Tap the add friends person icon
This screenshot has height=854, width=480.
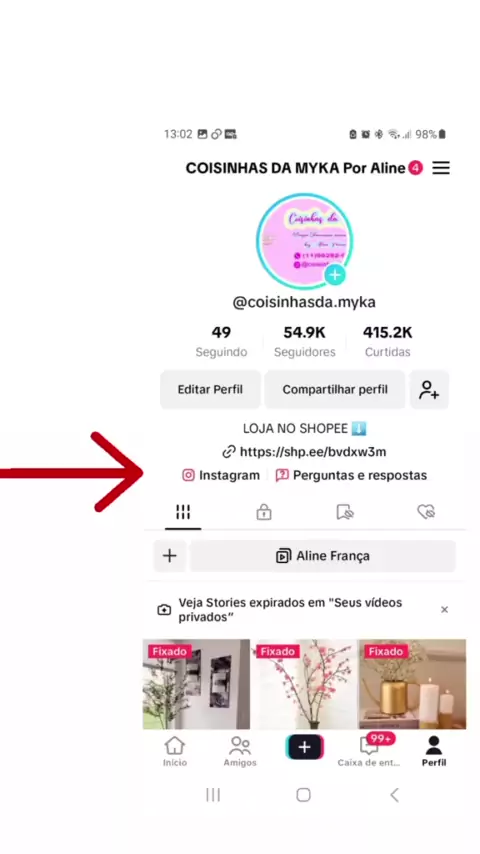[429, 389]
